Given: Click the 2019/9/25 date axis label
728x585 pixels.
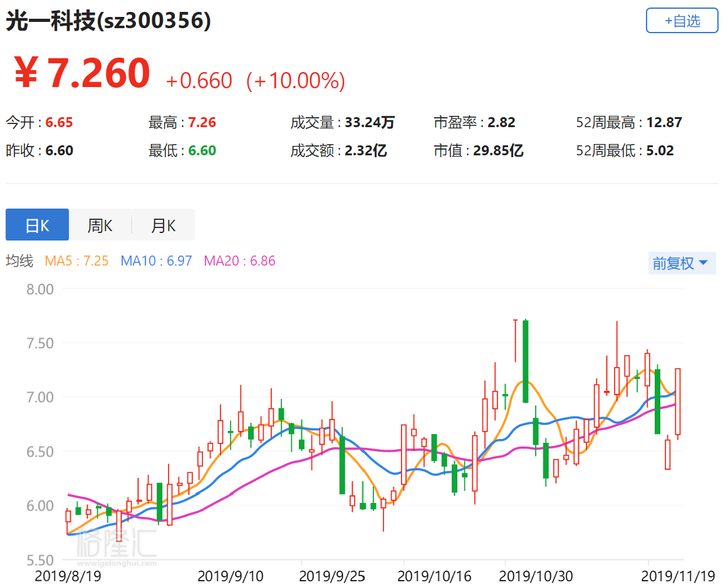Looking at the screenshot, I should pyautogui.click(x=333, y=576).
